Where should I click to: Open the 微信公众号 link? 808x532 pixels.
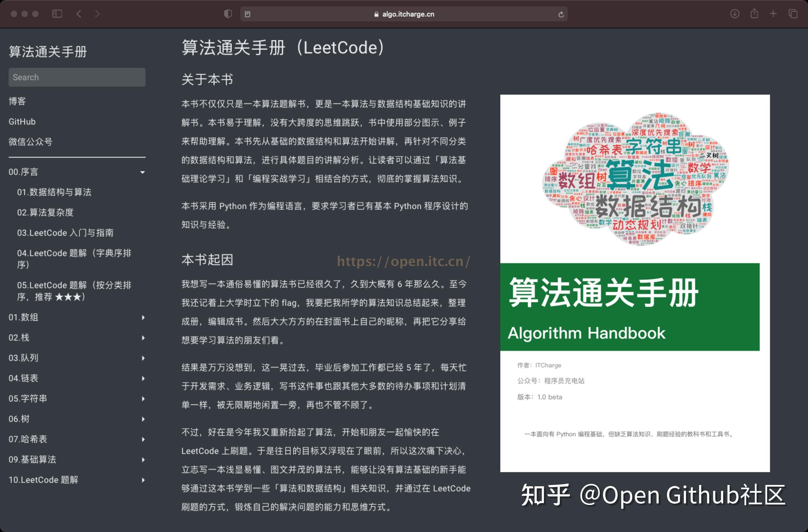(x=31, y=142)
